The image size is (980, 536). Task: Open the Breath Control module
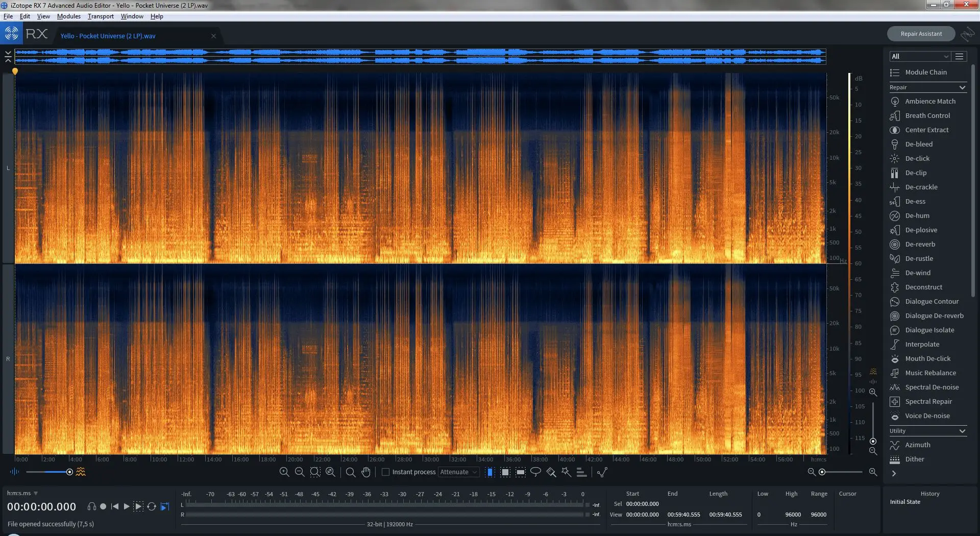[x=928, y=115]
